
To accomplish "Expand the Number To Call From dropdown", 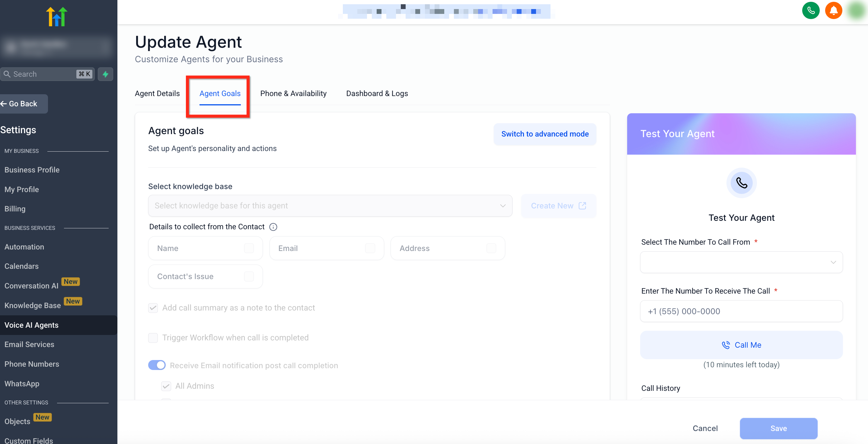I will [x=741, y=262].
